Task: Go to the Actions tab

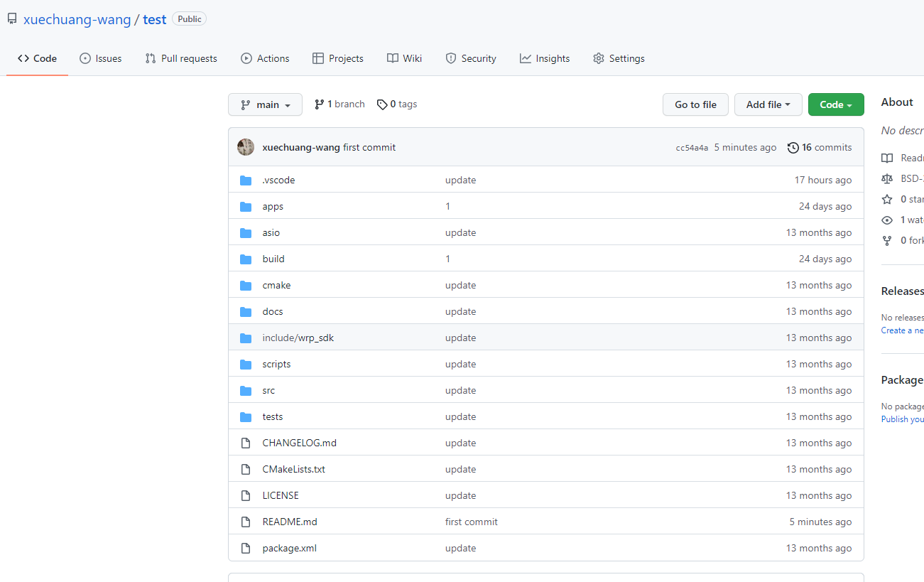Action: 265,59
